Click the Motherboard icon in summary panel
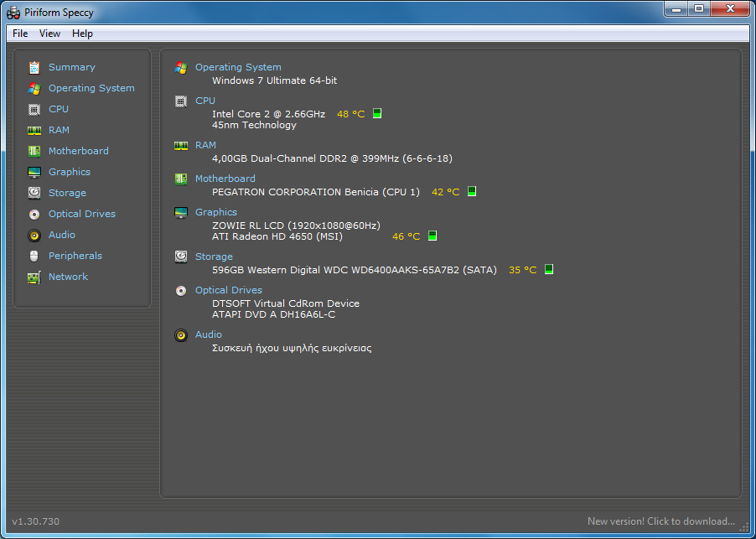The image size is (756, 539). coord(181,179)
